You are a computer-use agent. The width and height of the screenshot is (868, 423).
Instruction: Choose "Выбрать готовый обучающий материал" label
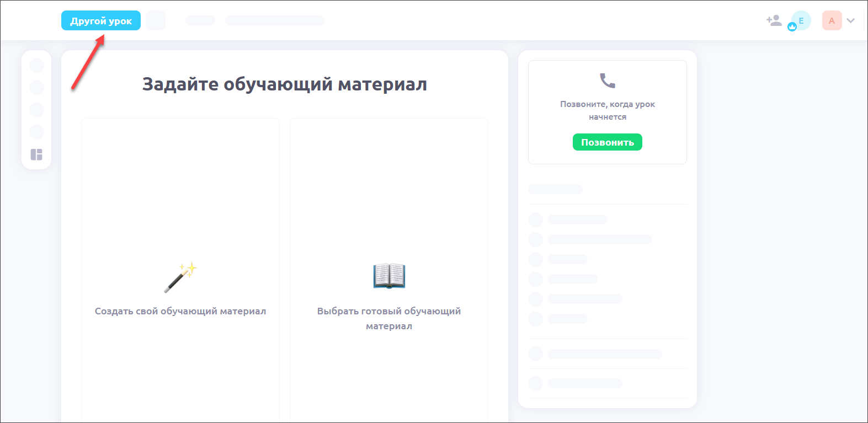(389, 318)
